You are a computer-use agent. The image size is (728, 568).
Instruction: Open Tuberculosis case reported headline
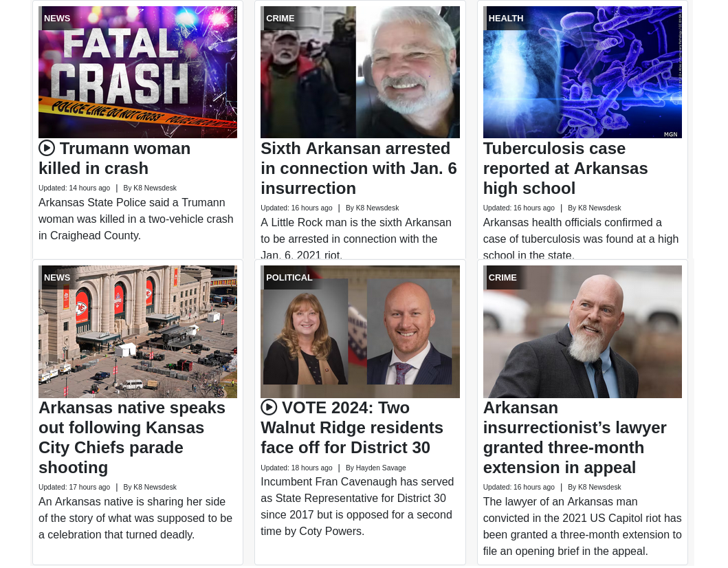click(565, 168)
